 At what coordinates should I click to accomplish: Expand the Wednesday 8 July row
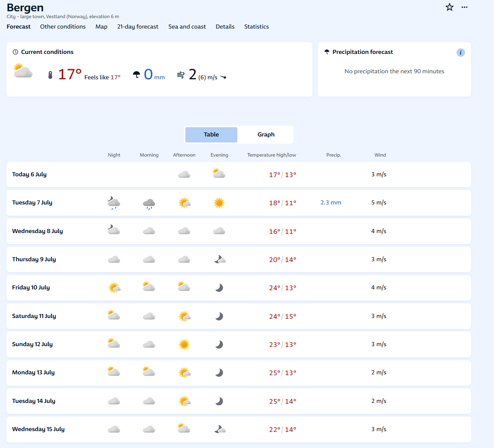click(x=239, y=231)
